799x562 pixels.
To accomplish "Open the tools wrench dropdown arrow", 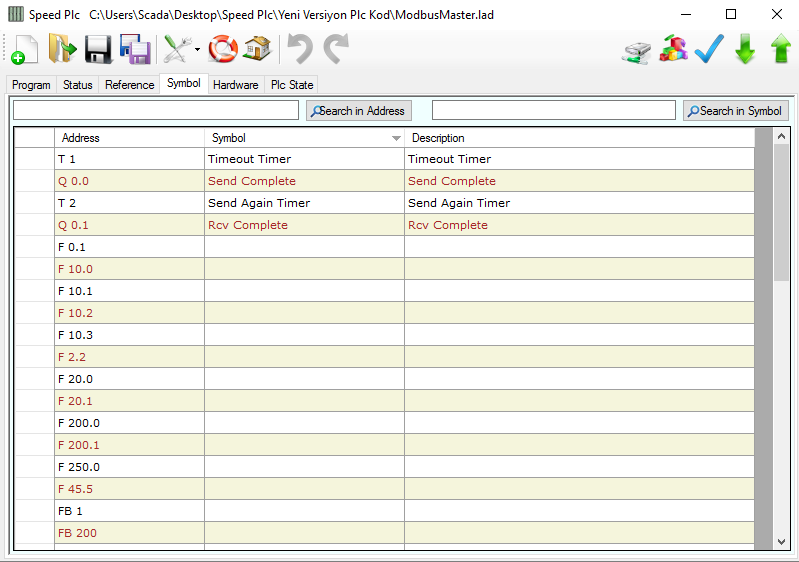I will pos(198,50).
